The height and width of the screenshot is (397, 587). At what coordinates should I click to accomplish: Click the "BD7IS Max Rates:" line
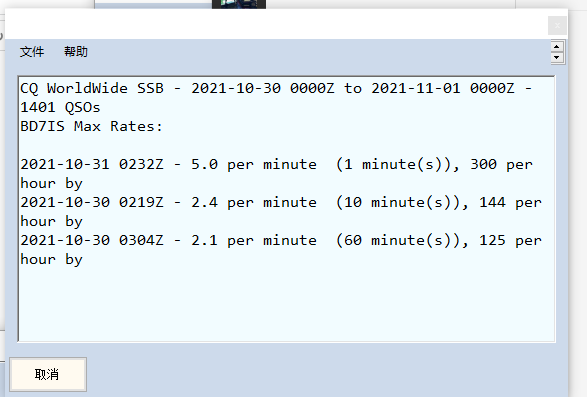(91, 126)
